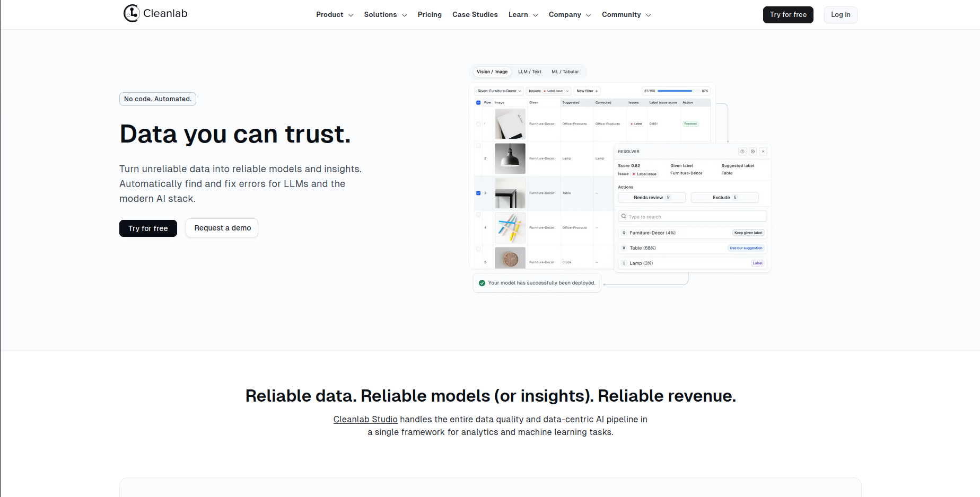
Task: Open the Issues: Label issue filter dropdown
Action: coord(549,91)
